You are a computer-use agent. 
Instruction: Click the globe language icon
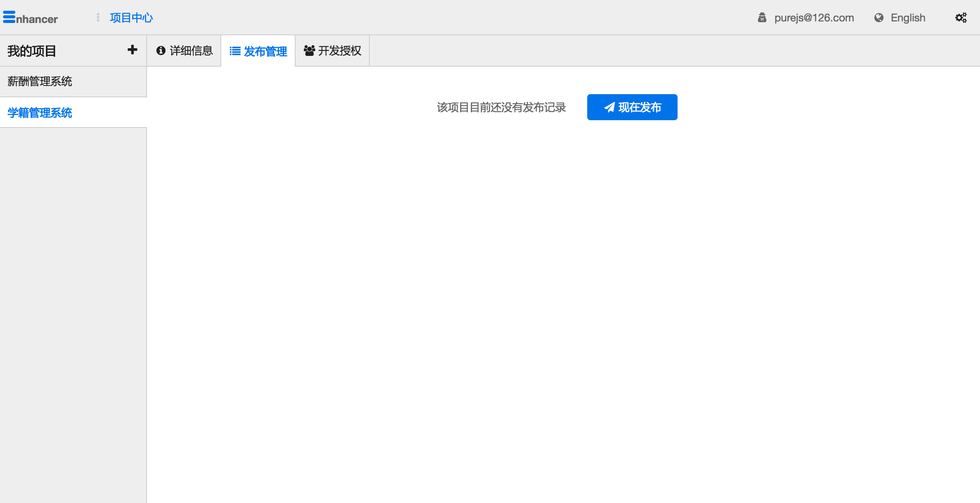click(x=879, y=18)
